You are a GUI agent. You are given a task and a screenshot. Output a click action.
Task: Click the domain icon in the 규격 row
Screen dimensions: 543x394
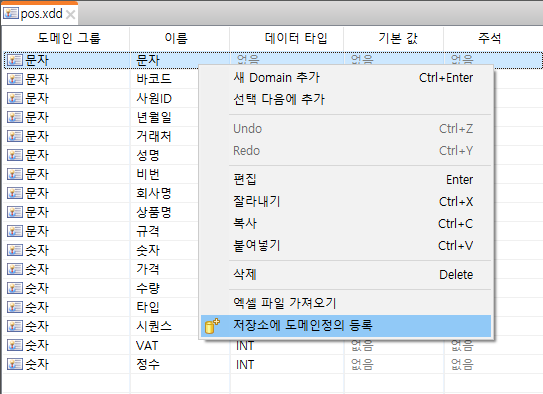point(15,231)
